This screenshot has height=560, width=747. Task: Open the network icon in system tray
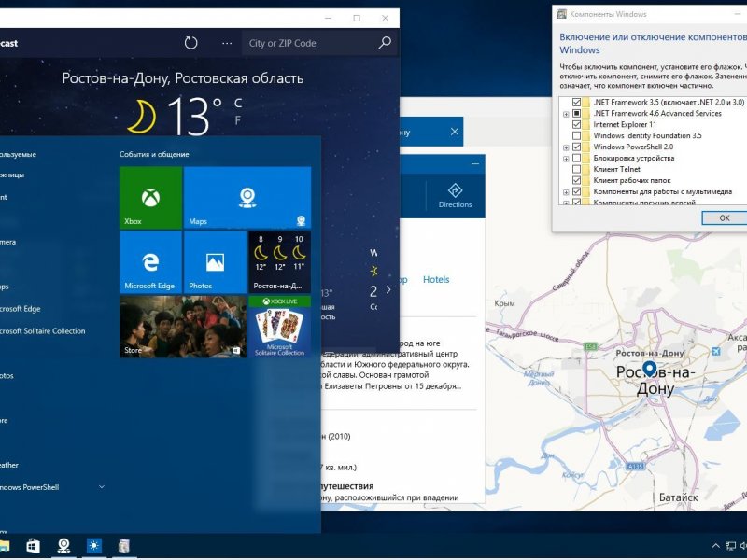730,546
